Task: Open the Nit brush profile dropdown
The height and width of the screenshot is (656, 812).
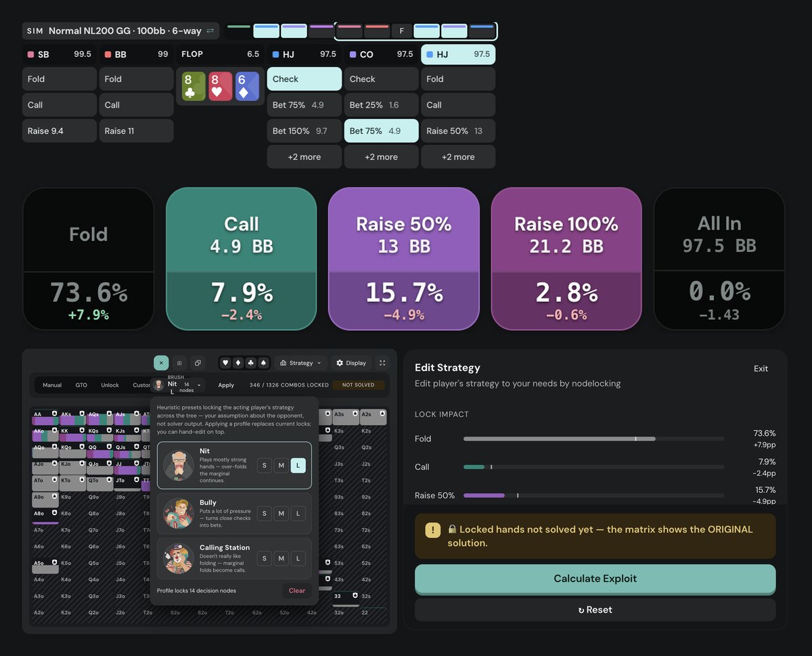Action: (x=178, y=385)
